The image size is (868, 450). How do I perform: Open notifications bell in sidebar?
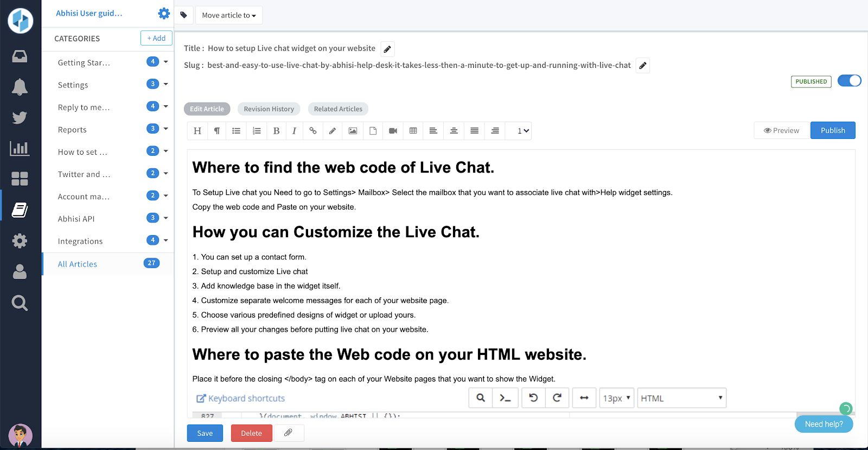pos(20,87)
